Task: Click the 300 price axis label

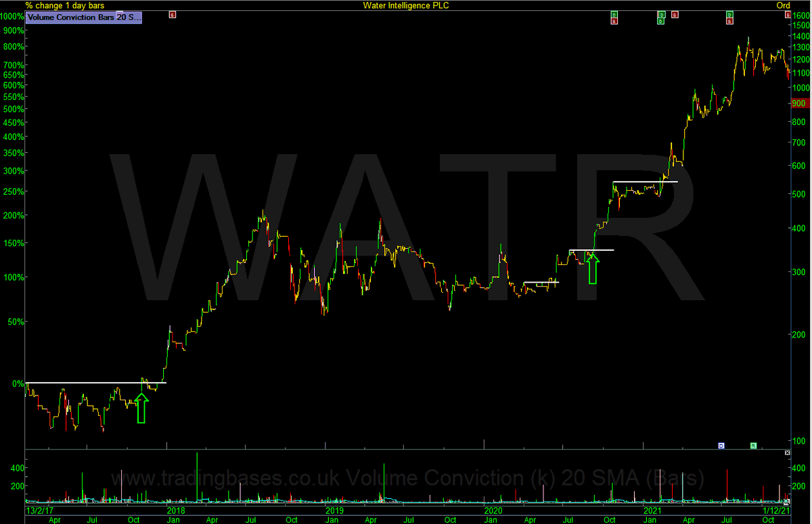Action: [799, 272]
